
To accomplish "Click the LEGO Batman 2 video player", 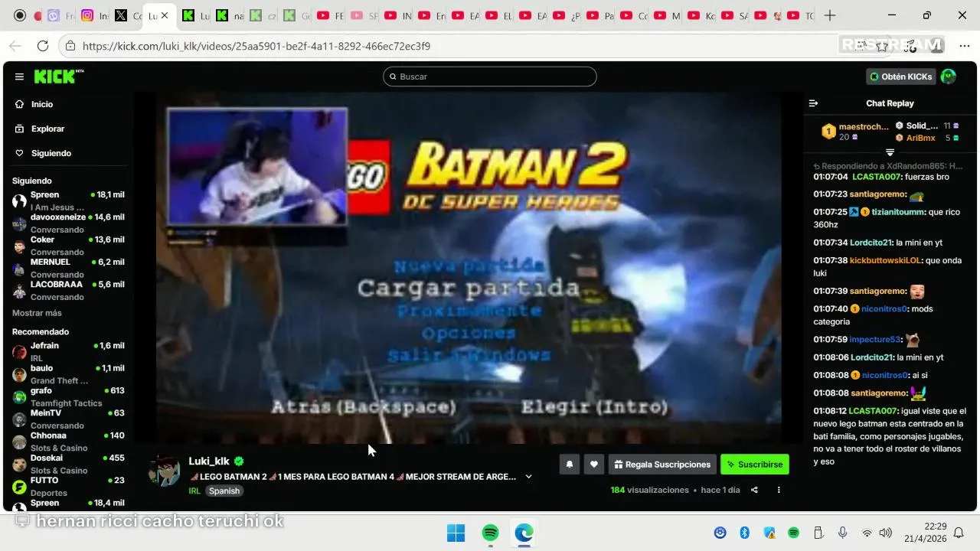I will (x=469, y=268).
